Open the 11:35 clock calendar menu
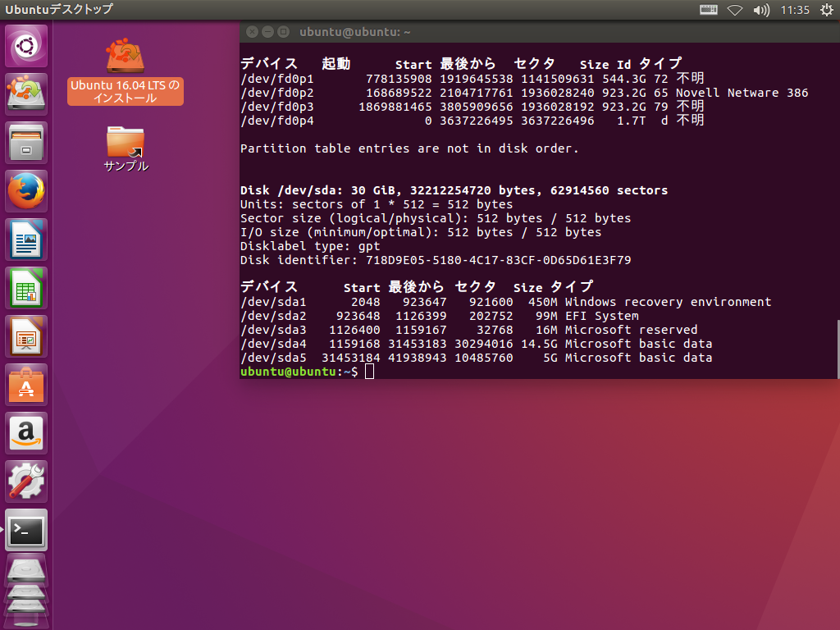The width and height of the screenshot is (840, 630). pos(794,10)
